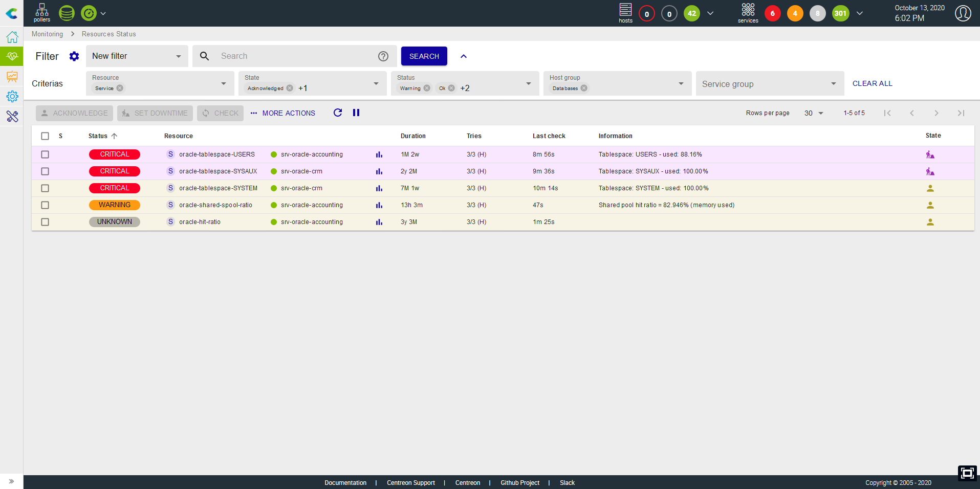
Task: Open graph for oracle-tablespace-USERS
Action: tap(379, 154)
